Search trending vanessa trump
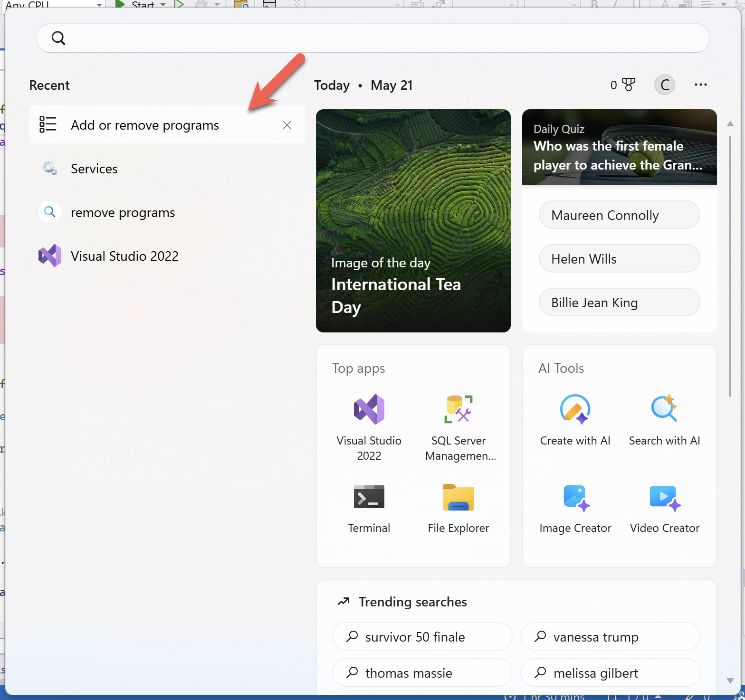Image resolution: width=745 pixels, height=700 pixels. (610, 637)
